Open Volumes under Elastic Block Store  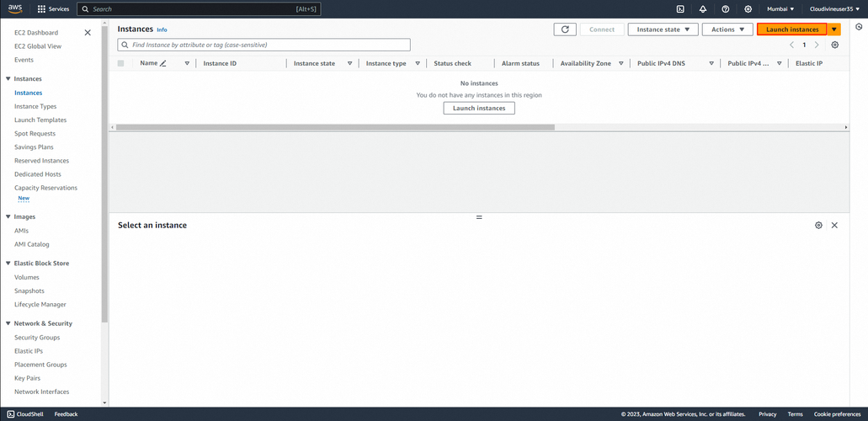pos(27,278)
